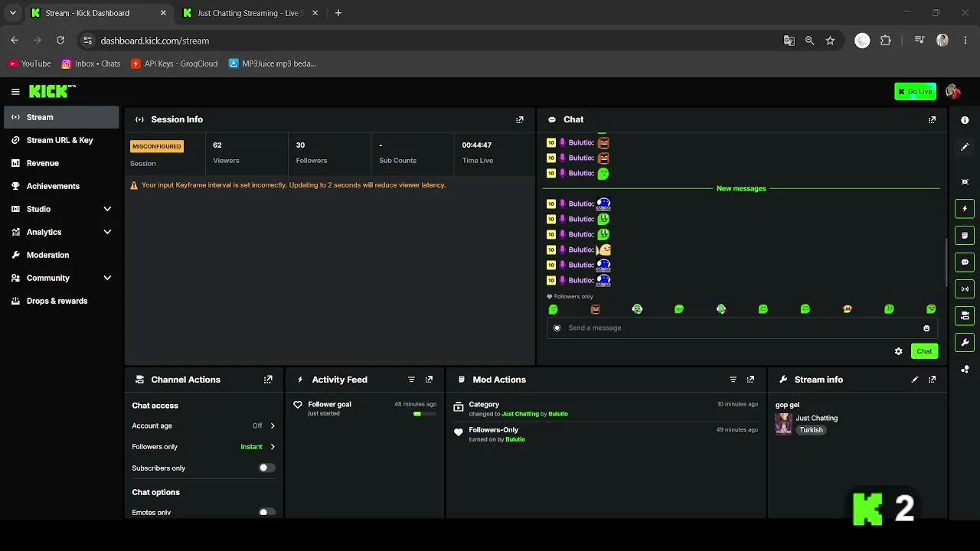Toggle the Mod Actions panel icon in right sidebar
This screenshot has height=551, width=980.
965,235
